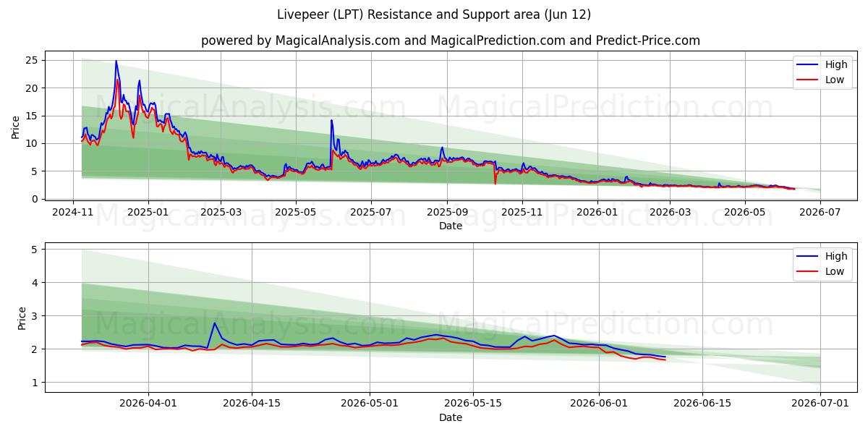This screenshot has height=434, width=868.
Task: Click the '2026-07' tick label on the top chart
Action: click(x=820, y=212)
